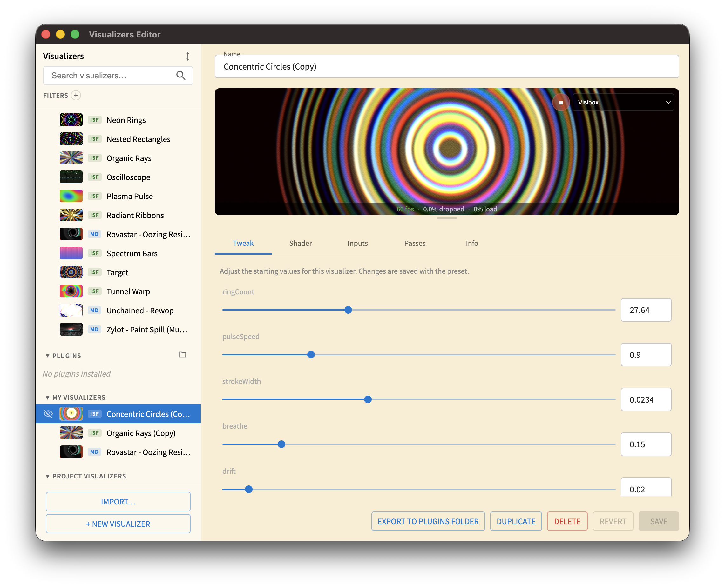
Task: Click the Name field showing Concentric Circles (Copy)
Action: click(x=447, y=66)
